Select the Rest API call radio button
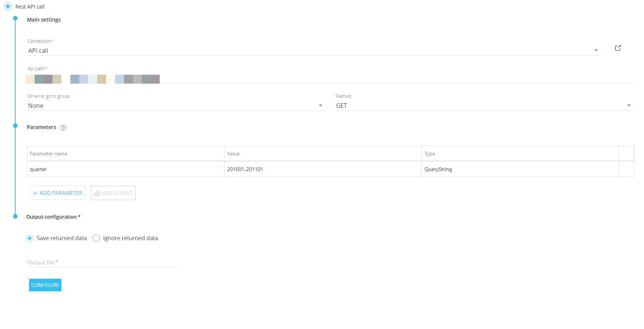Image resolution: width=644 pixels, height=329 pixels. click(8, 7)
